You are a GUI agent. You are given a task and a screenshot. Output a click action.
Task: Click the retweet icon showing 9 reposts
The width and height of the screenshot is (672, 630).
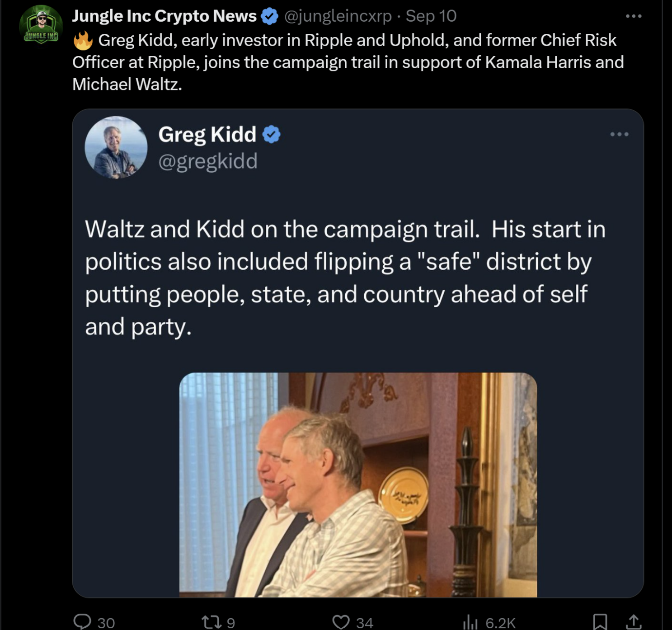[x=212, y=622]
